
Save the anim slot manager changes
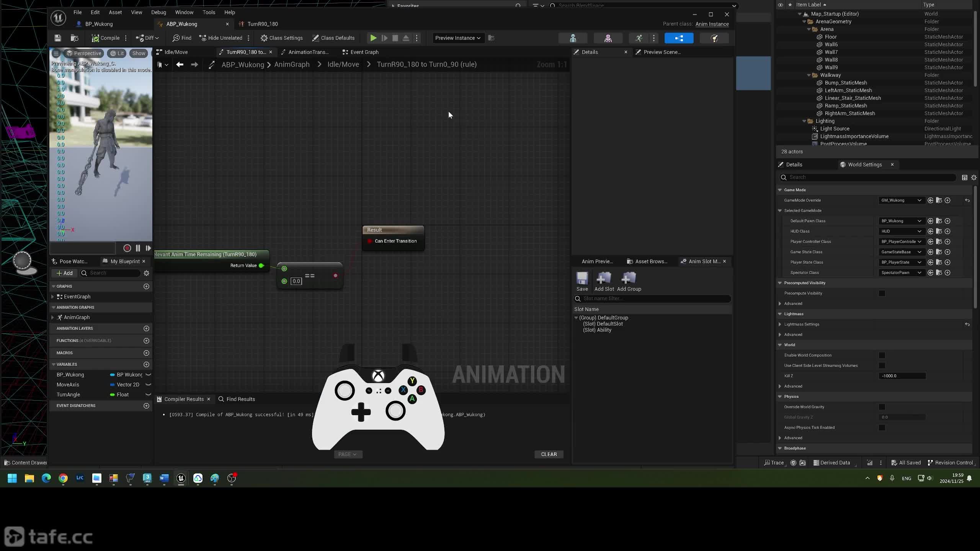click(582, 281)
